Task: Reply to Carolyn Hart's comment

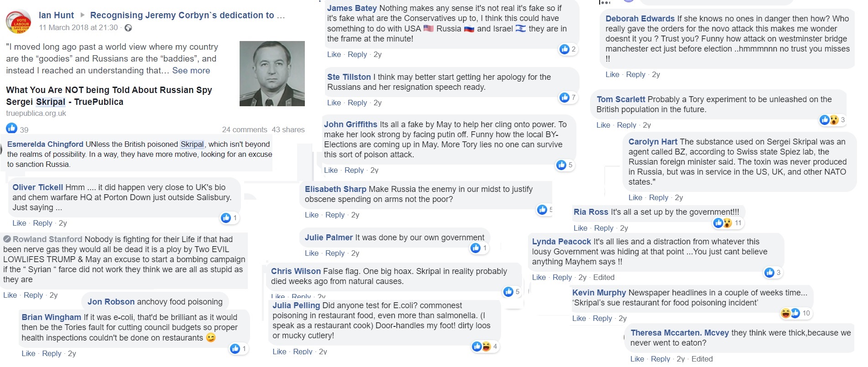Action: click(658, 197)
